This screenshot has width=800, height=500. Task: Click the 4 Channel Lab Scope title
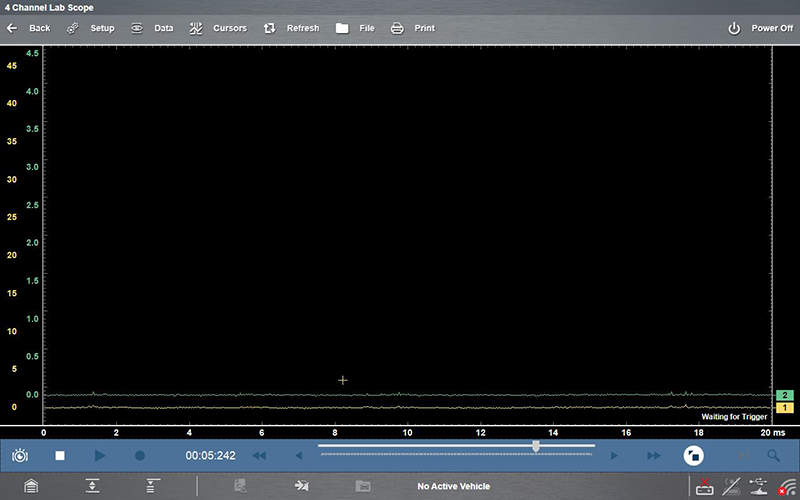pos(49,8)
